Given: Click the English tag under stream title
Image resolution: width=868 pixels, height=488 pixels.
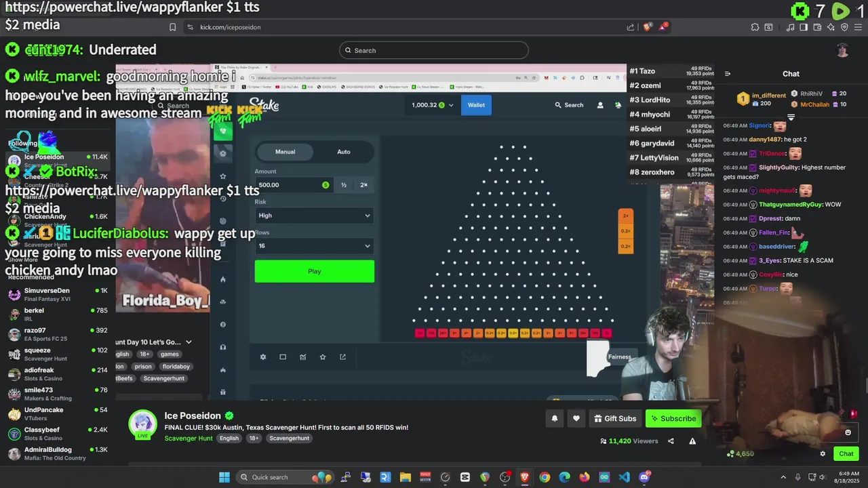Looking at the screenshot, I should (x=229, y=439).
